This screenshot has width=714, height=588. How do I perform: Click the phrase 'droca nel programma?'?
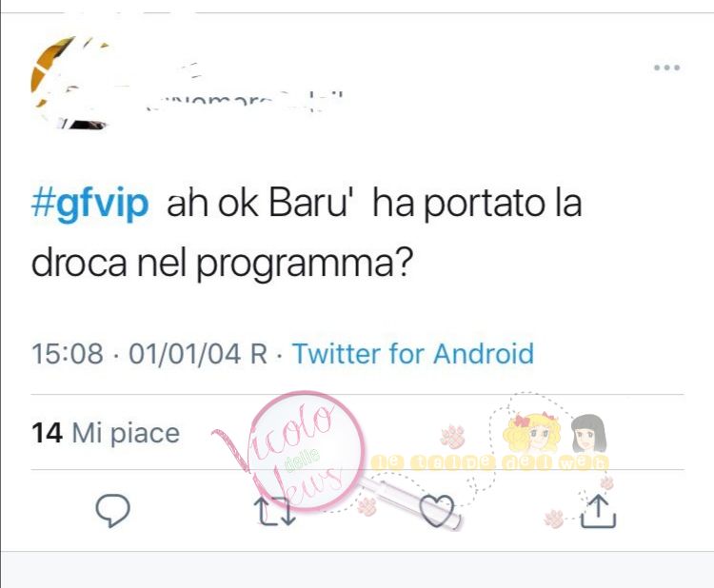point(222,263)
